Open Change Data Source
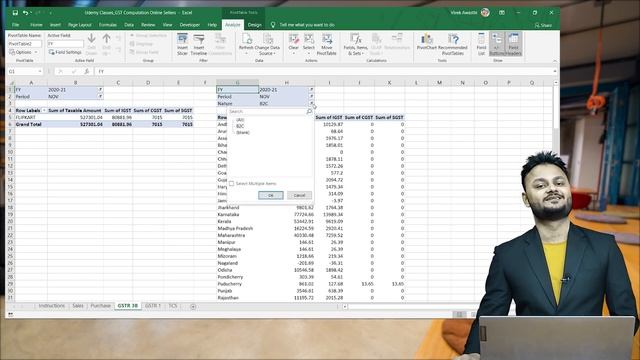Screen dimensions: 640x360 click(267, 44)
